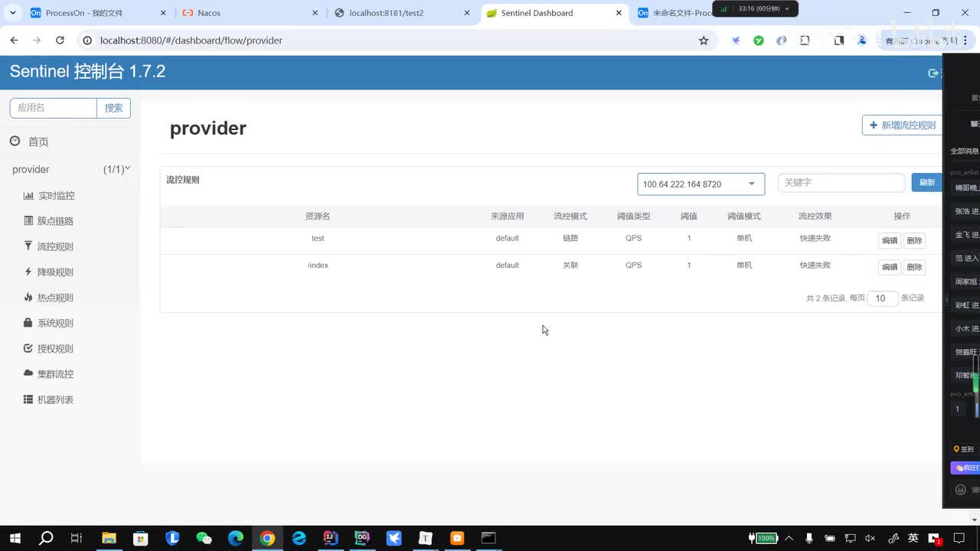This screenshot has height=551, width=980.
Task: Go to 流控规则 in the sidebar
Action: 49,246
